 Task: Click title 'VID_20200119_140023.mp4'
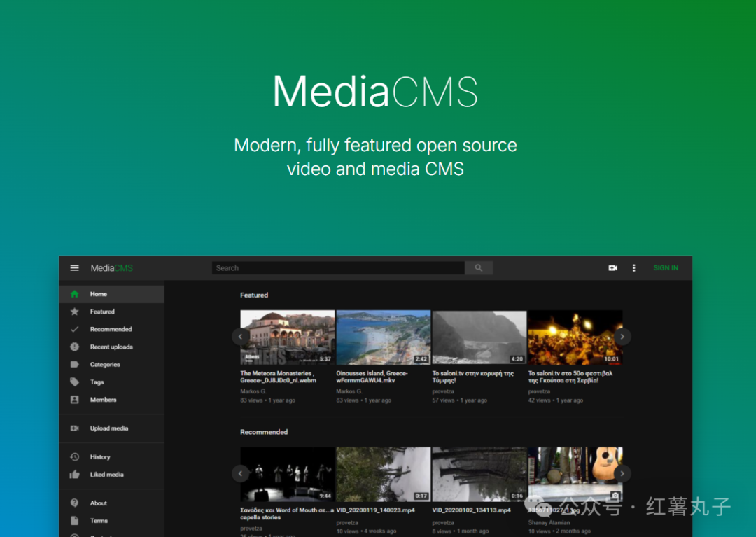click(x=375, y=510)
